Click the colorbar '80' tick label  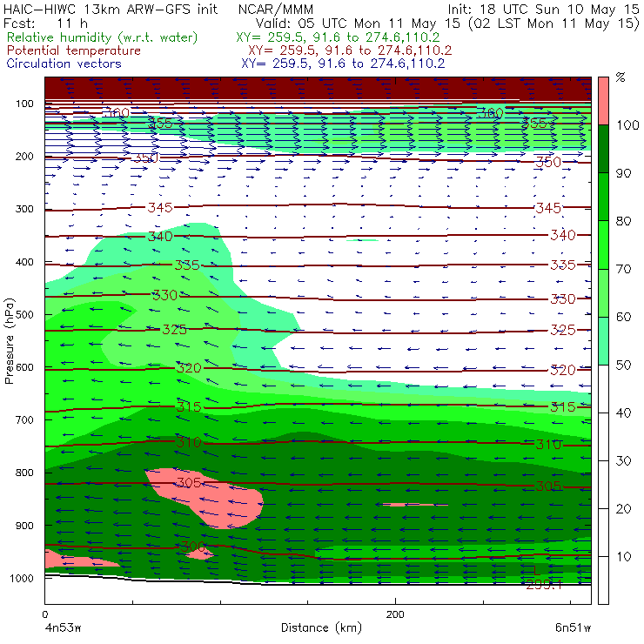coord(623,221)
